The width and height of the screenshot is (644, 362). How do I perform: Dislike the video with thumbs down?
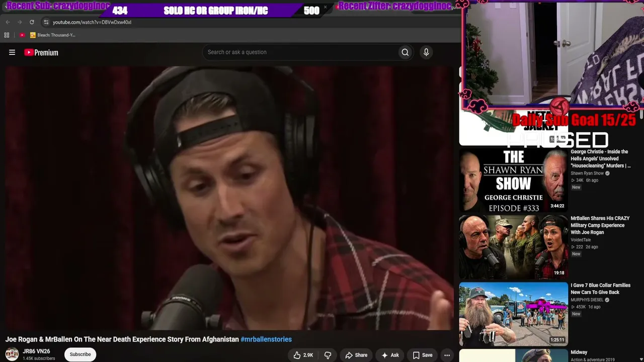328,355
